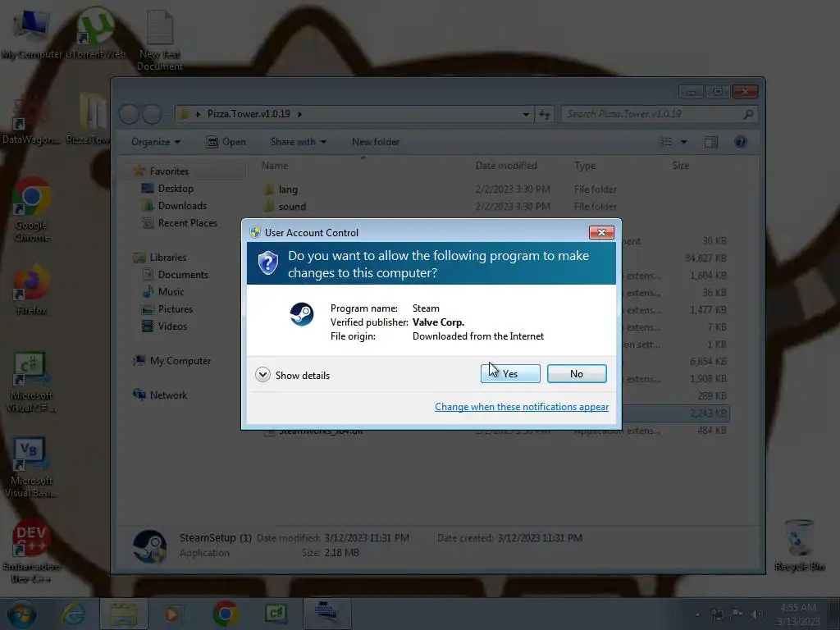Viewport: 840px width, 630px height.
Task: Click the UAC shield question-mark icon
Action: click(268, 263)
